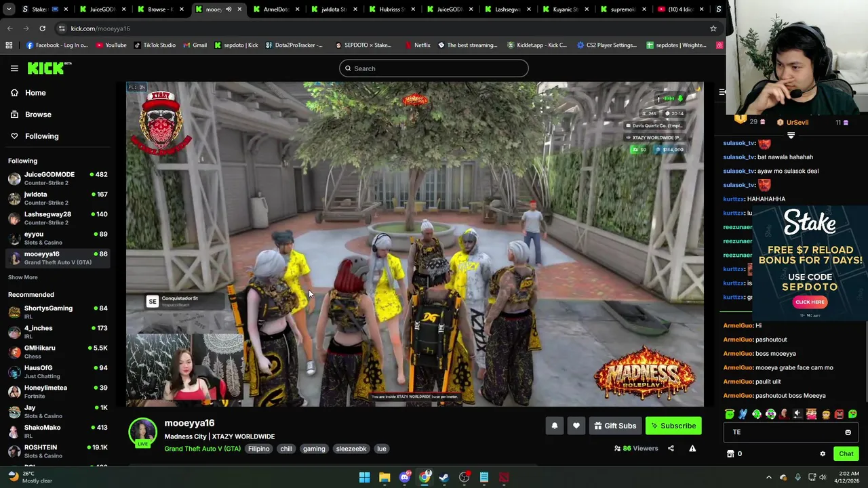Viewport: 868px width, 488px height.
Task: Click the report warning triangle icon
Action: (692, 448)
